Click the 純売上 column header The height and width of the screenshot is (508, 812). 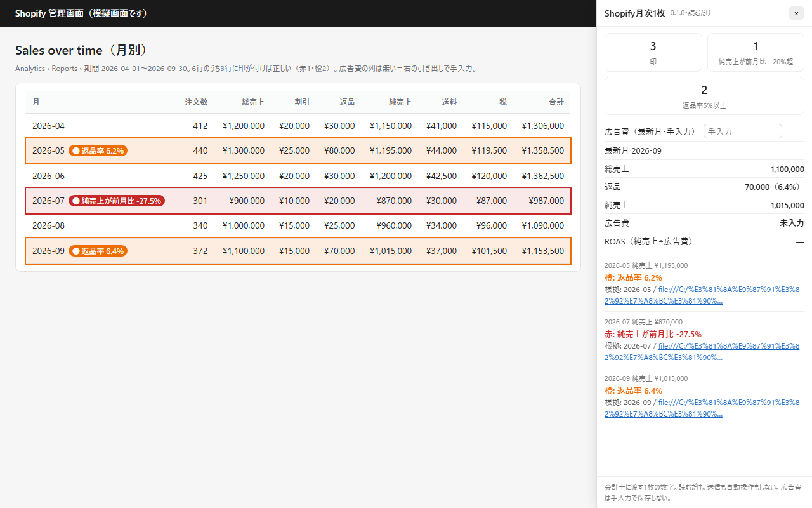(400, 102)
